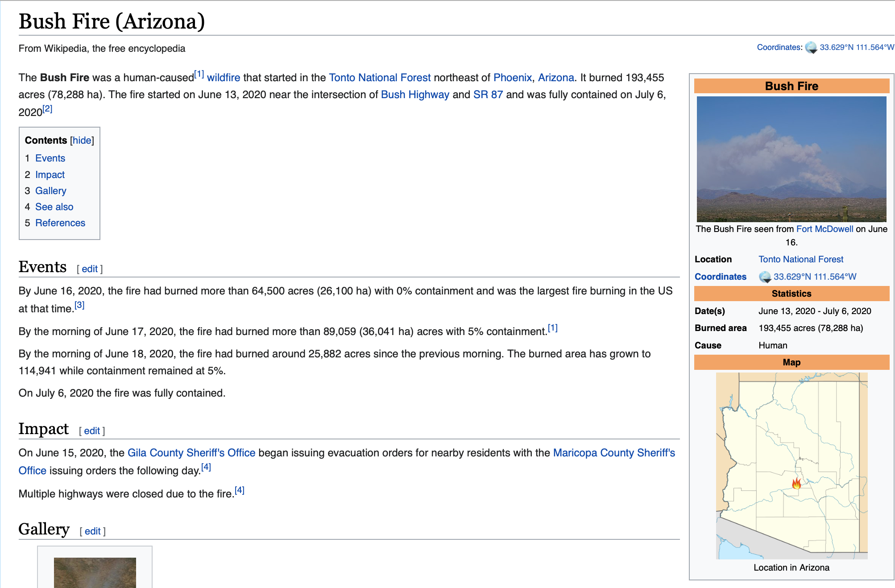
Task: Jump to Events in the contents
Action: (50, 158)
